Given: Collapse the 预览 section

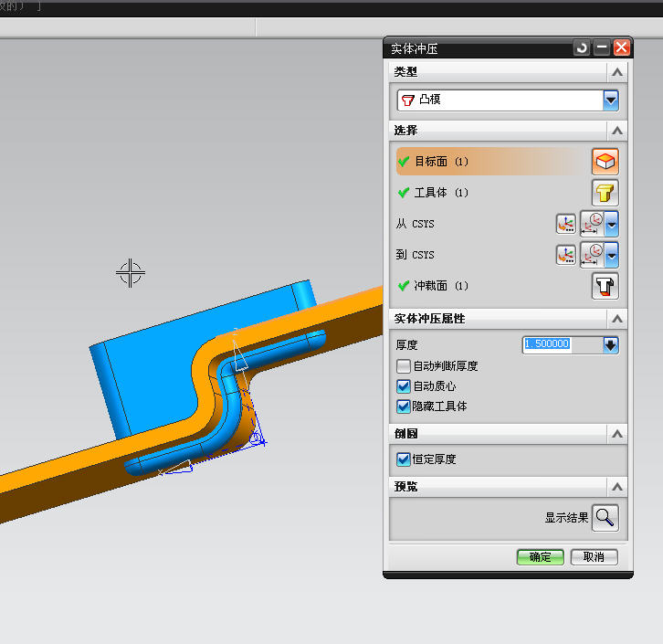Looking at the screenshot, I should click(x=617, y=487).
